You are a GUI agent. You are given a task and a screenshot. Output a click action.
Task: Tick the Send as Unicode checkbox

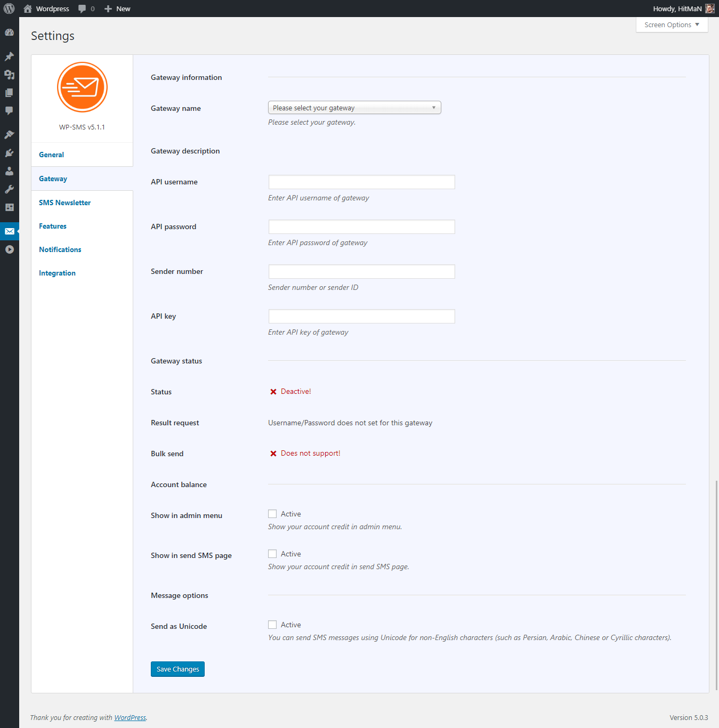click(x=272, y=625)
